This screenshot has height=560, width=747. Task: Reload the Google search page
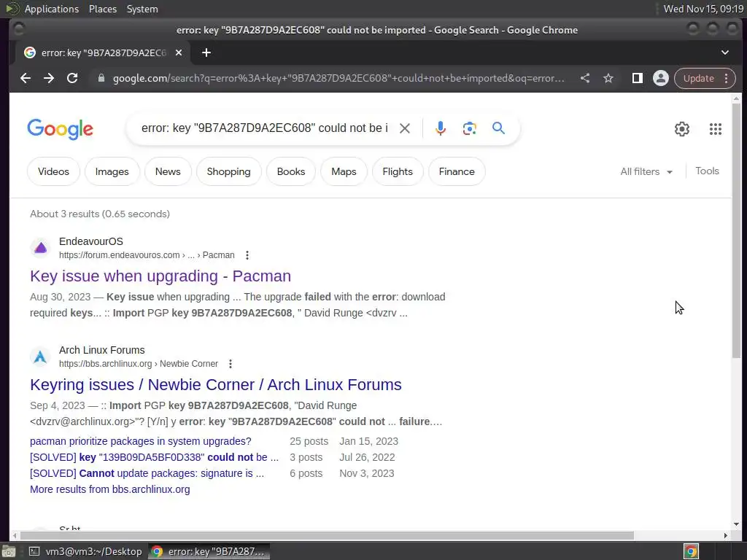72,78
